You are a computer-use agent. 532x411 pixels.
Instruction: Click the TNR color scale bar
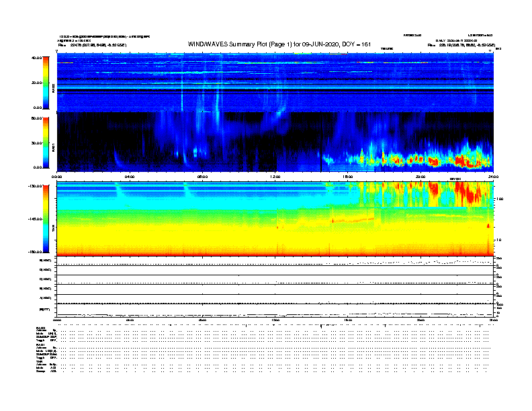pos(46,219)
